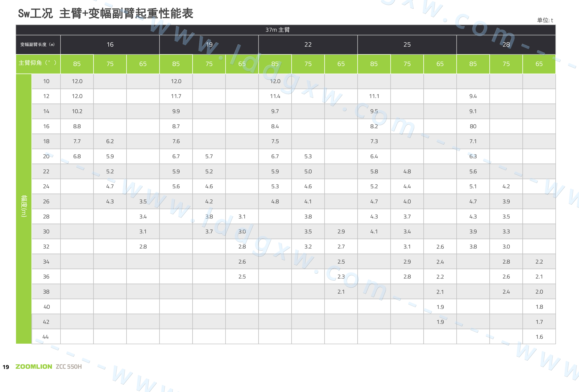The height and width of the screenshot is (392, 579).
Task: Click the cell value '9.4'
Action: 473,96
